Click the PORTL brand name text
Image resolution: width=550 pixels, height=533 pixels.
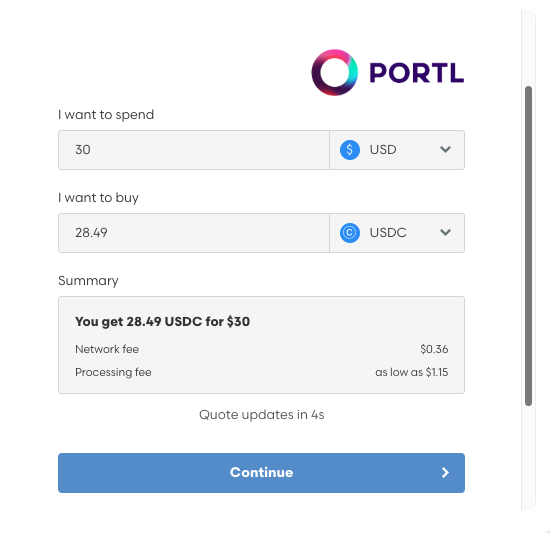(x=417, y=73)
